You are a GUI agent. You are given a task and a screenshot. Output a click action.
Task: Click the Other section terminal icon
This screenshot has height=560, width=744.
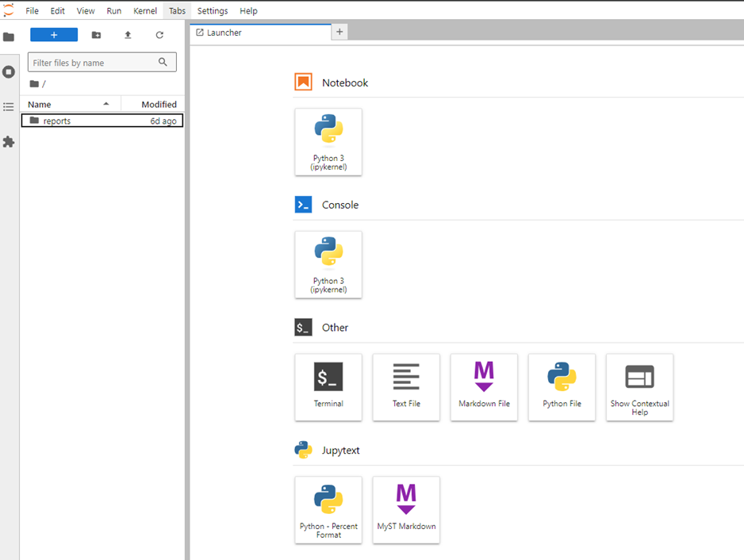coord(303,328)
